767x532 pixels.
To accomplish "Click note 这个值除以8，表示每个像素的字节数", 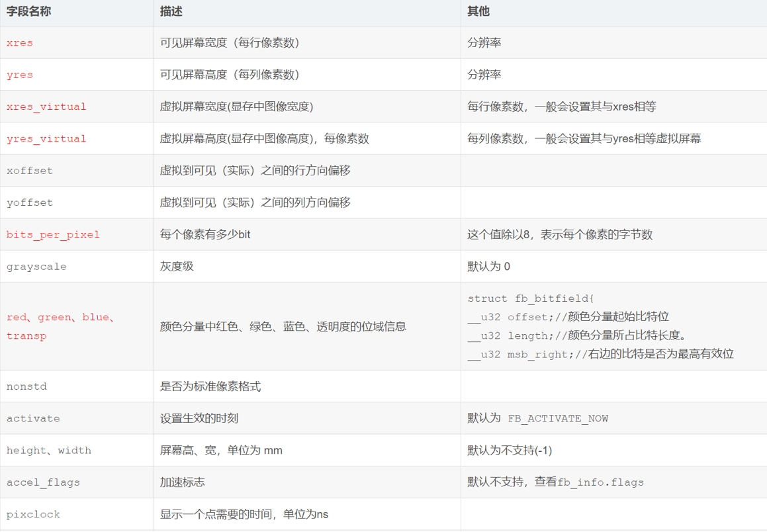I will pos(560,234).
